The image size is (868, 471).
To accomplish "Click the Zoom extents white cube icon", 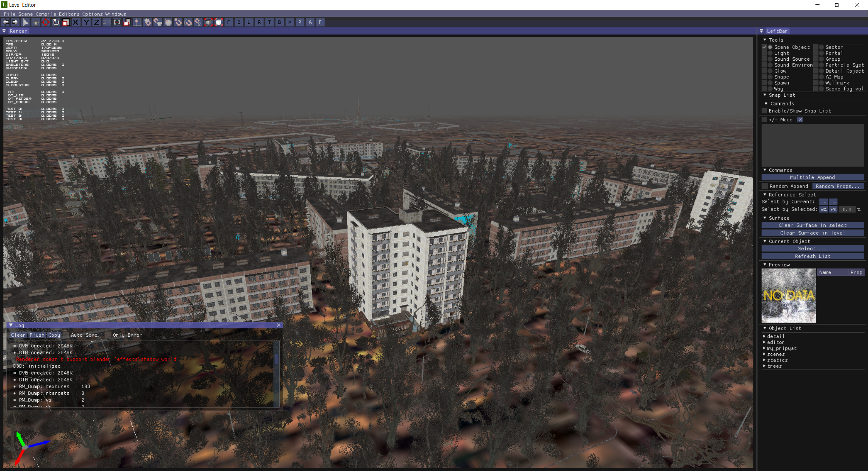I will 219,22.
